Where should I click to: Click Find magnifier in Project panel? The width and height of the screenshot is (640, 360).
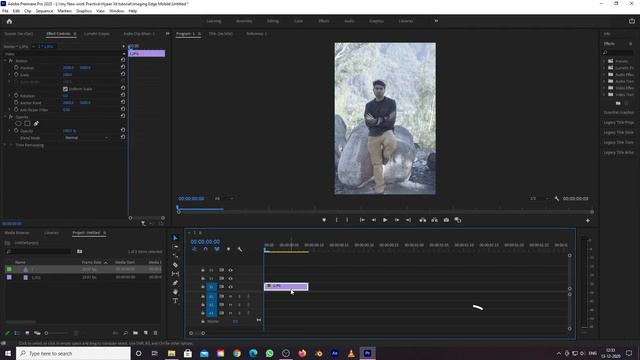125,333
